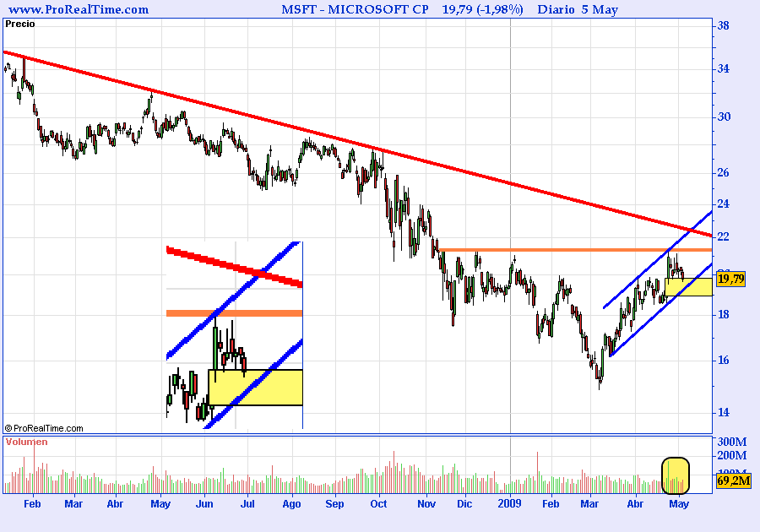Click the 'Diario 5 May' header label
This screenshot has width=760, height=532.
(x=578, y=9)
